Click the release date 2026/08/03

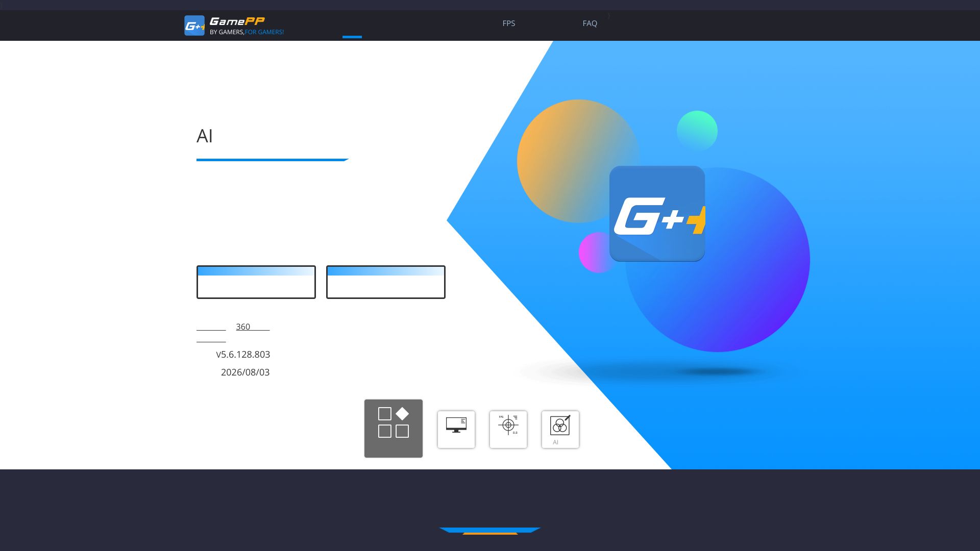246,372
